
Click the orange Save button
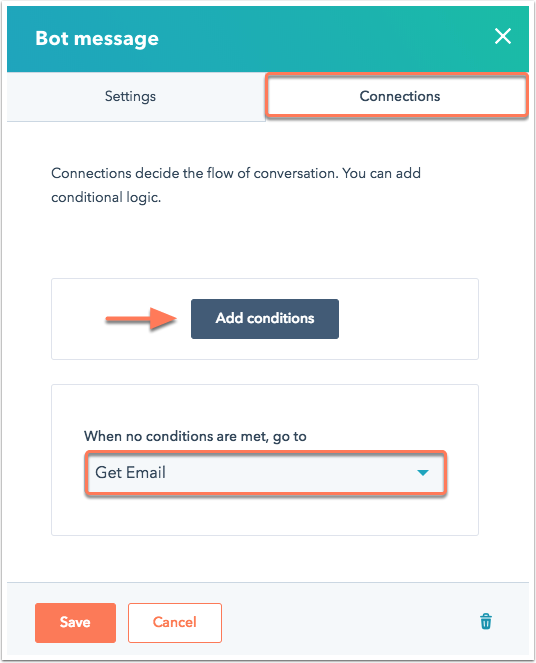pos(75,622)
